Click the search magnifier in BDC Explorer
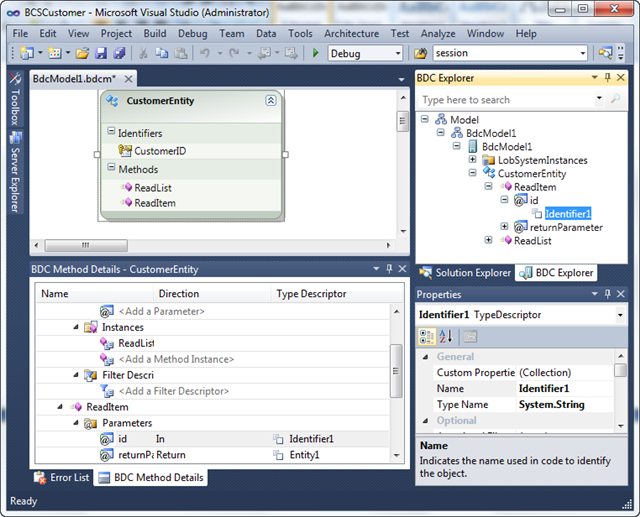Image resolution: width=640 pixels, height=517 pixels. pos(615,98)
